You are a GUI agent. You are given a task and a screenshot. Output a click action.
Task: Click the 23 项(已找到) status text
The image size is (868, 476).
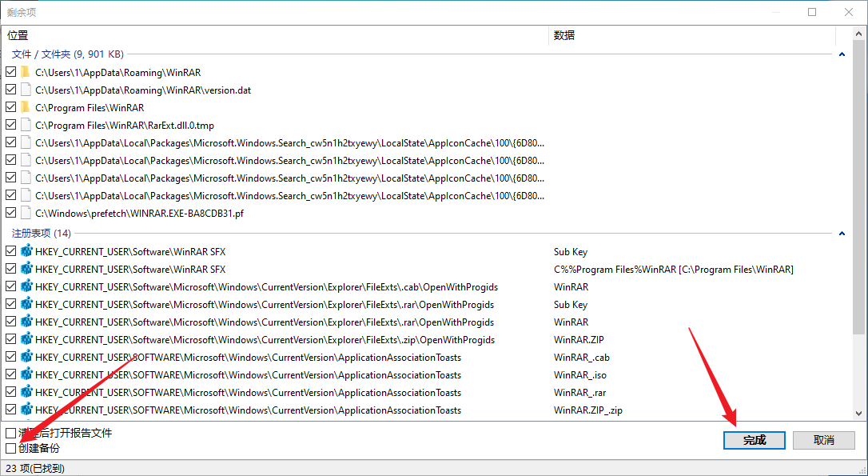coord(35,468)
